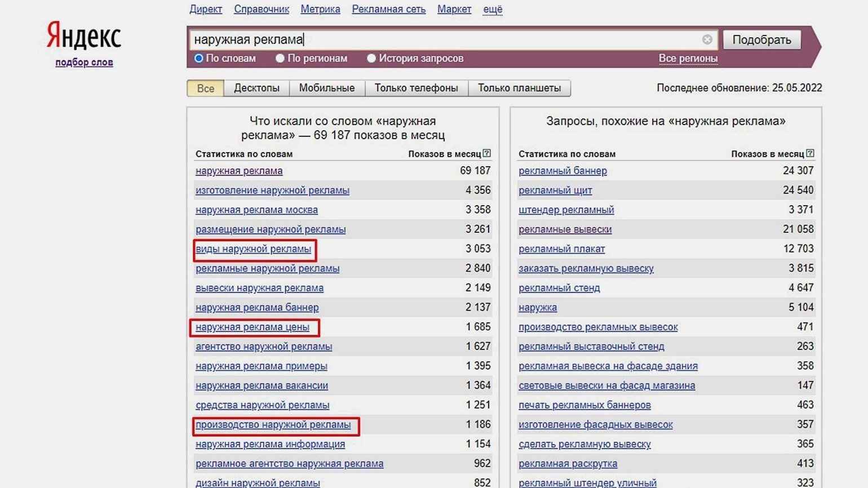Open similar query 'рекламный выставочный стенд'
This screenshot has width=868, height=488.
591,347
